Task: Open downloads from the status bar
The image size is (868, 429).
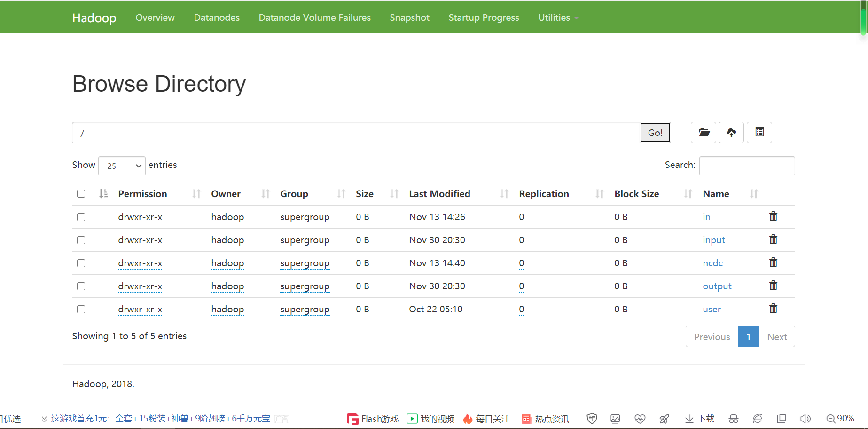Action: click(699, 419)
